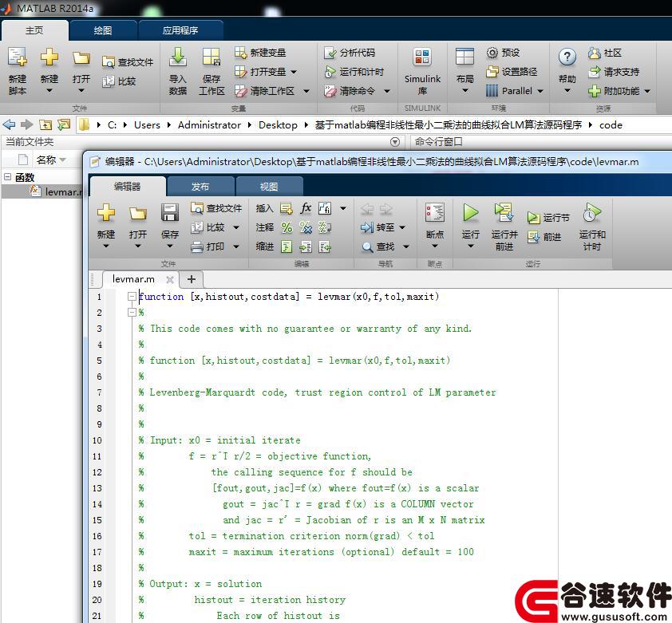Open the Parallel dropdown menu
Image resolution: width=672 pixels, height=623 pixels.
tap(540, 91)
